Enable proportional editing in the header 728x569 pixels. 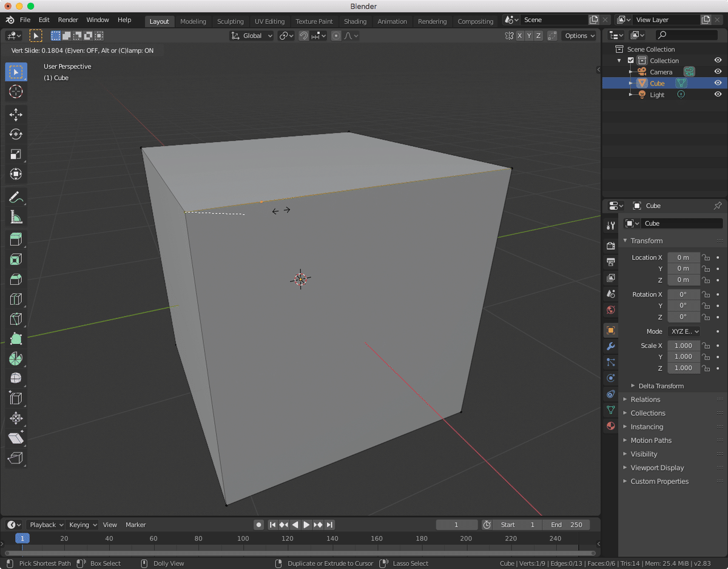coord(335,36)
